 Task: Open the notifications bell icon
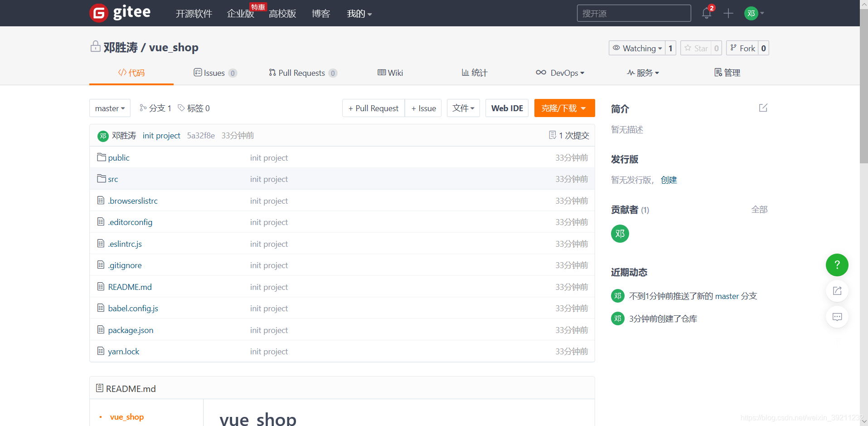click(706, 13)
